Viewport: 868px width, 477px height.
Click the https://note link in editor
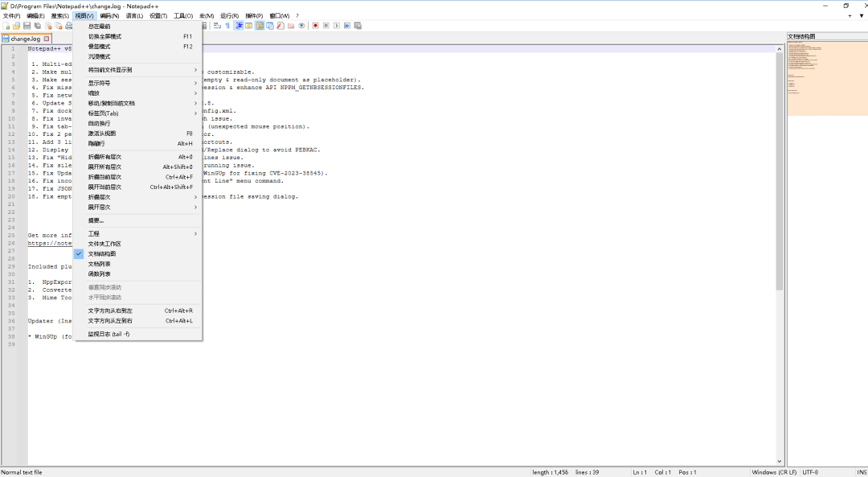[50, 243]
